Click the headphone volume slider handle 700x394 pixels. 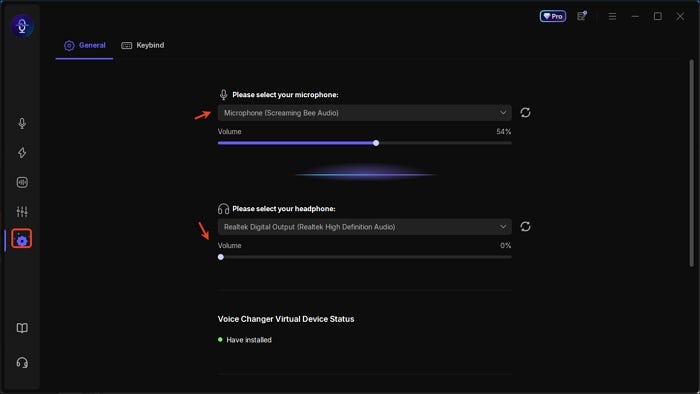tap(221, 257)
